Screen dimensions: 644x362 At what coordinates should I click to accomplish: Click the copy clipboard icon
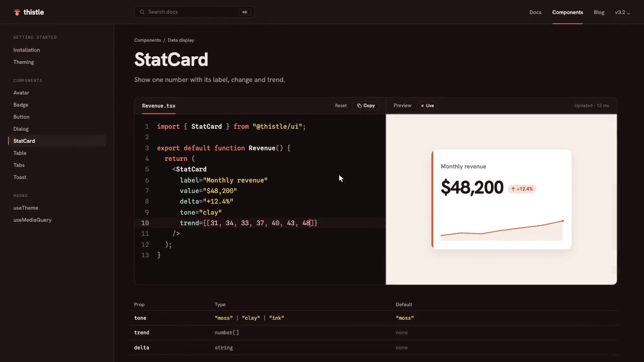pos(359,106)
